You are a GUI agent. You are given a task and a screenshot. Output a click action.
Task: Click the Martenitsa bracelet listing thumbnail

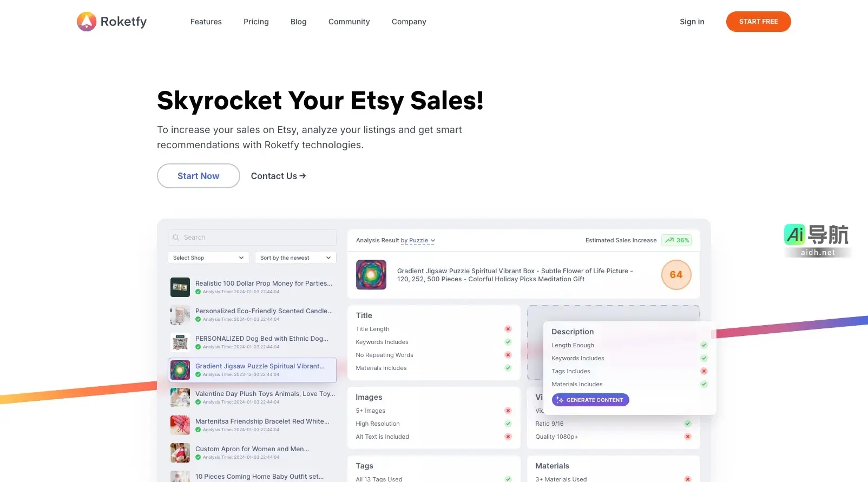click(180, 425)
